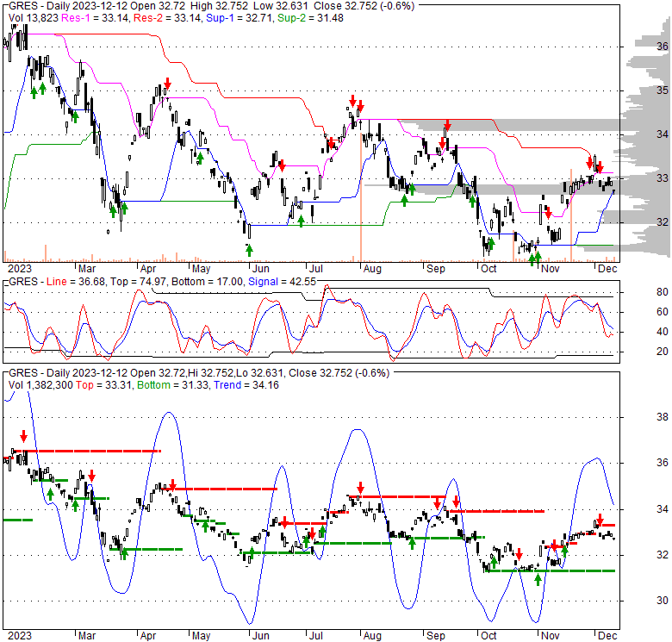The width and height of the screenshot is (672, 642).
Task: Click the Res-1 = 33.14 legend value
Action: click(95, 18)
